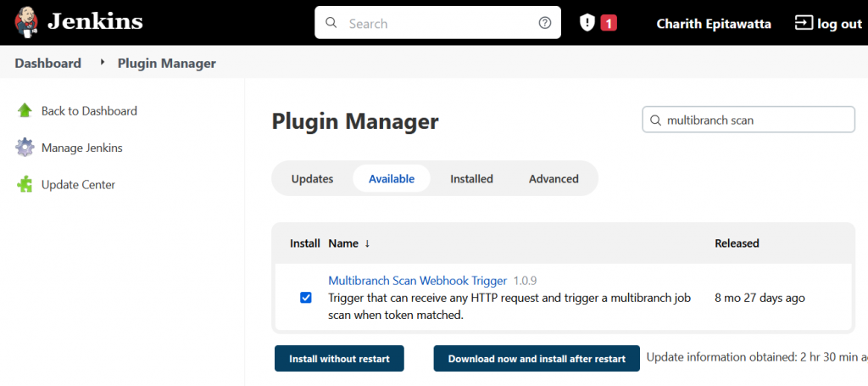Click the green up-arrow Back to Dashboard icon
868x386 pixels.
click(25, 110)
